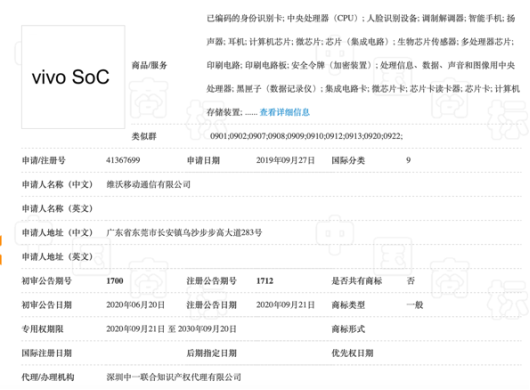The height and width of the screenshot is (390, 530).
Task: Click the 申请日期 label
Action: [x=203, y=161]
